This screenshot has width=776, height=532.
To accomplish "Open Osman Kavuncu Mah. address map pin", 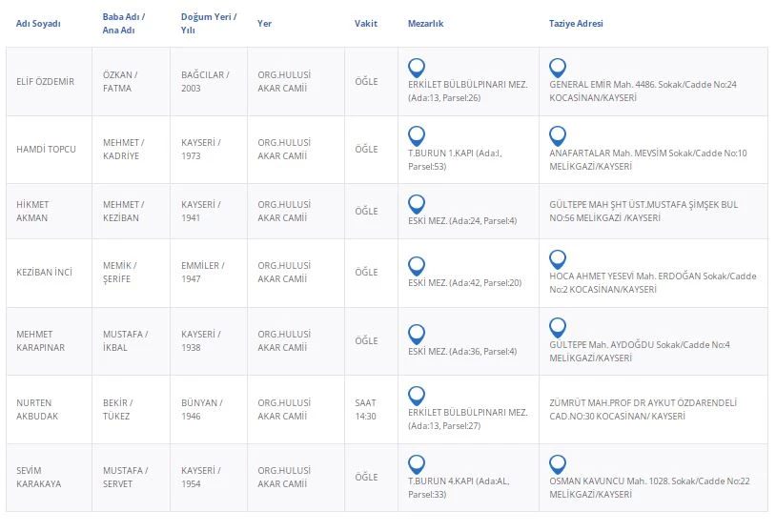I will click(558, 464).
